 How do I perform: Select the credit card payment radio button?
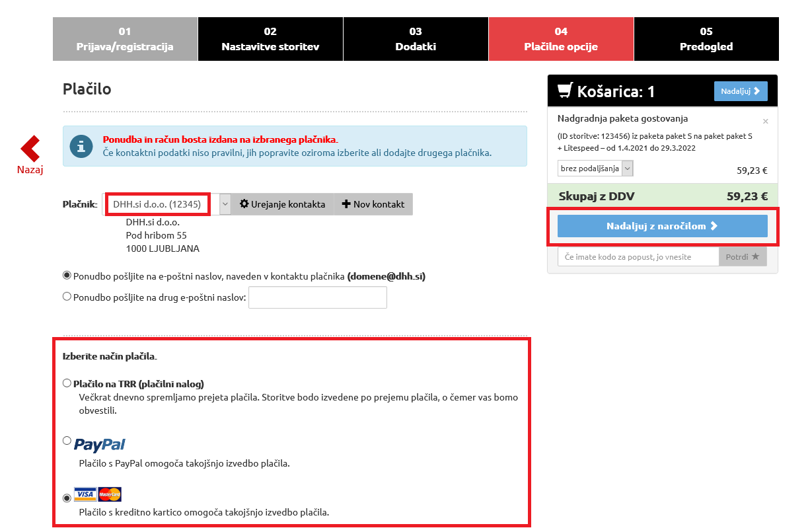(67, 498)
